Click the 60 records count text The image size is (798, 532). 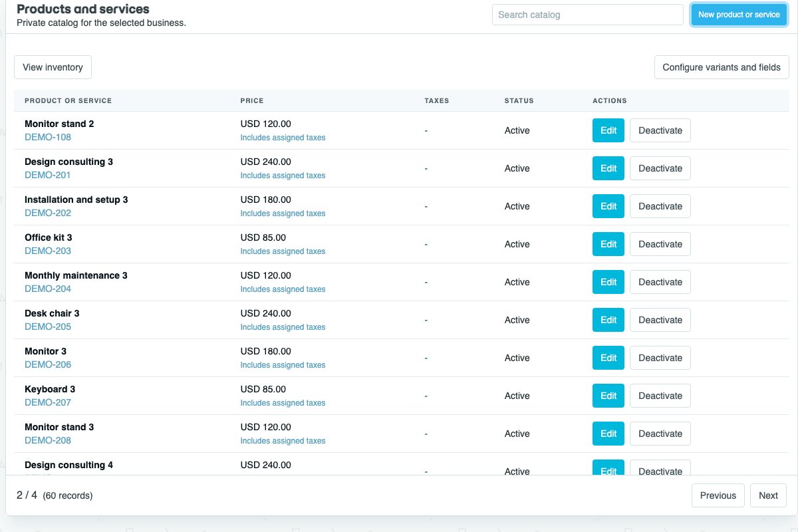click(x=68, y=495)
